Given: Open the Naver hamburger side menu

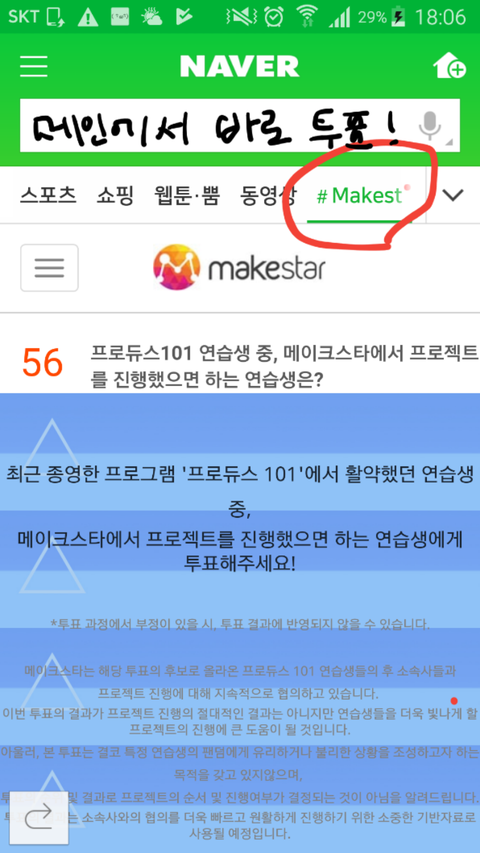Looking at the screenshot, I should pos(34,66).
